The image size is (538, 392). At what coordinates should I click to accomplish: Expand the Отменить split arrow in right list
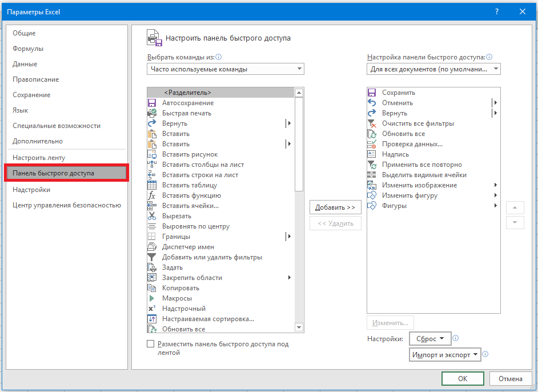point(495,103)
